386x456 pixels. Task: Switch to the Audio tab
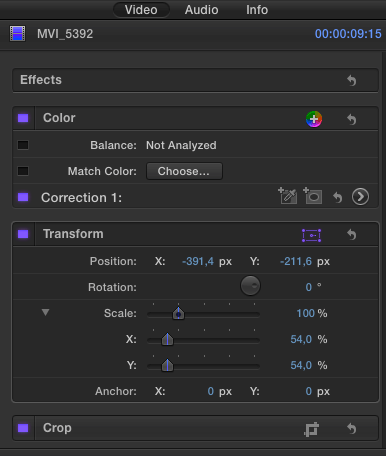point(202,10)
